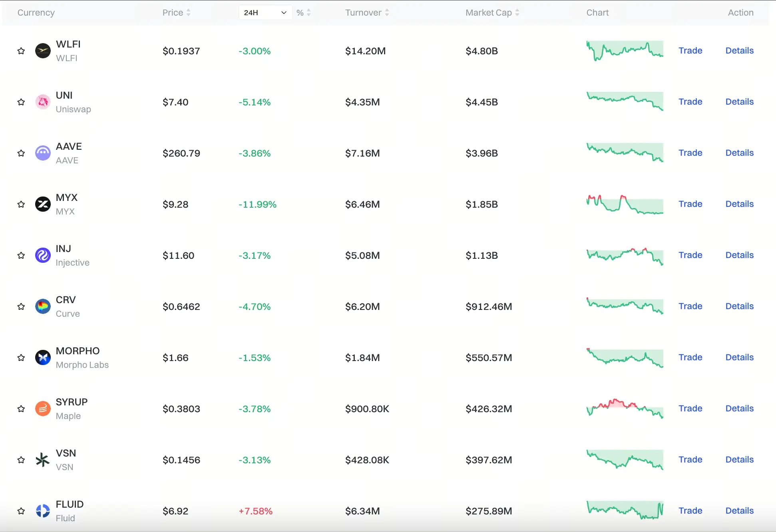Click the VSN sparkline chart
The width and height of the screenshot is (776, 532).
tap(625, 460)
